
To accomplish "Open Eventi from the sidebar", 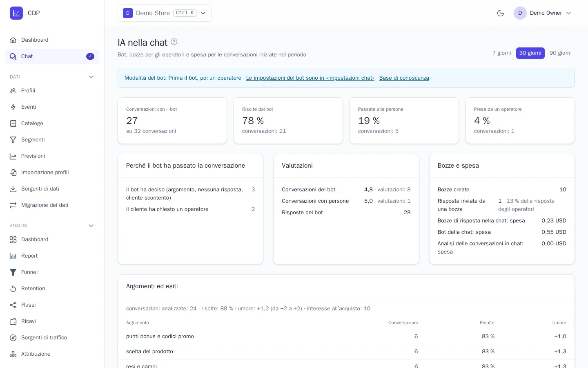I will pos(52,107).
